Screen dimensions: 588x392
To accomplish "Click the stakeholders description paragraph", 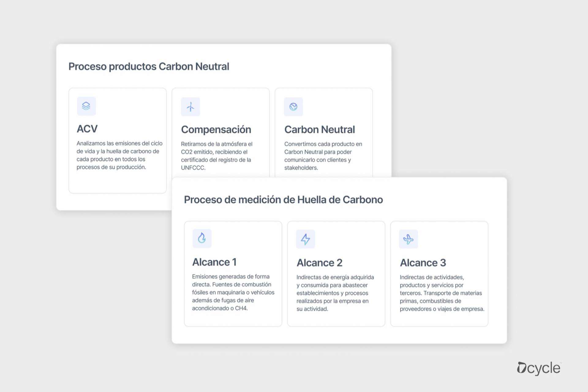I will (323, 156).
